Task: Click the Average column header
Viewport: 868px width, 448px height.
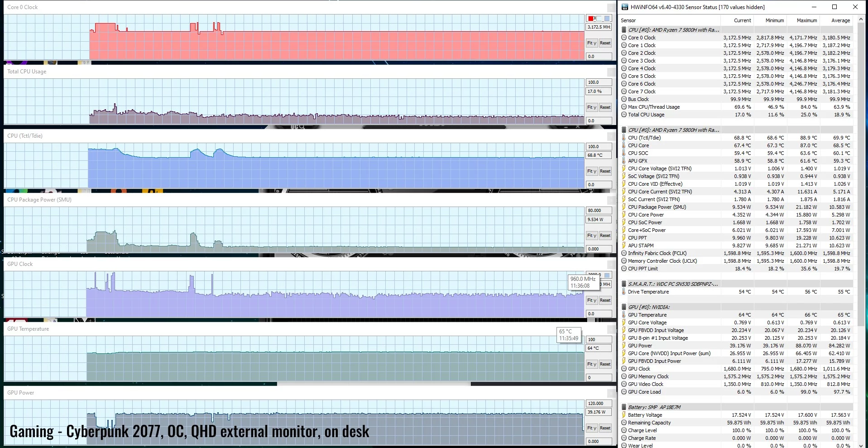Action: pos(840,20)
